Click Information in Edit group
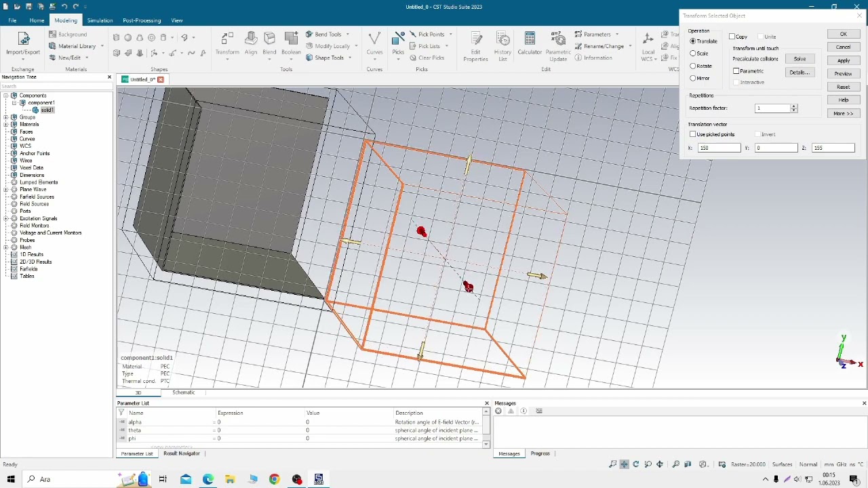This screenshot has width=868, height=488. coord(593,58)
